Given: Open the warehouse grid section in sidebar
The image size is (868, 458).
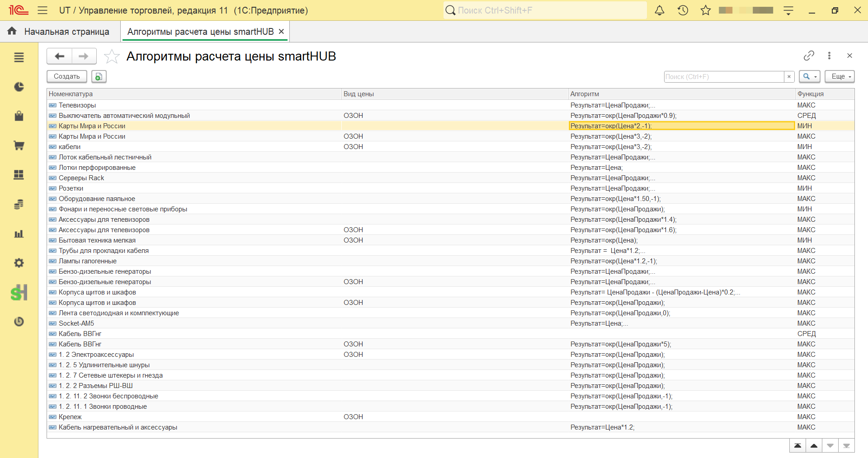Looking at the screenshot, I should (x=19, y=175).
